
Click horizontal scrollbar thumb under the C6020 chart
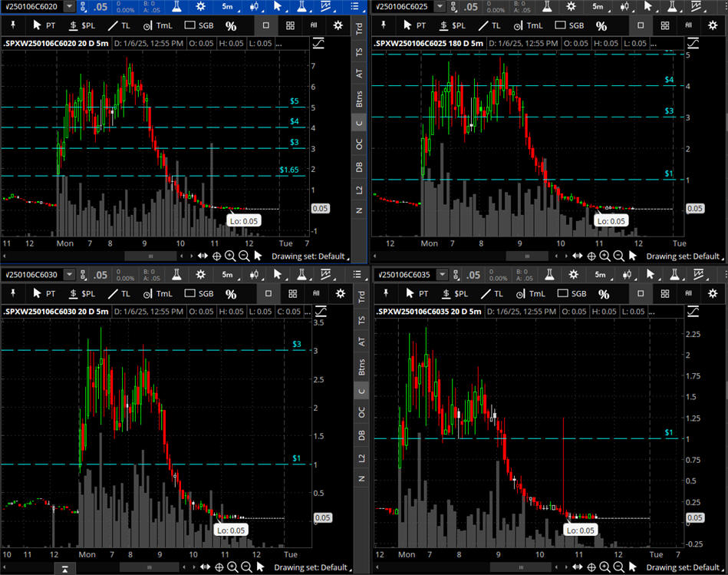pos(150,256)
